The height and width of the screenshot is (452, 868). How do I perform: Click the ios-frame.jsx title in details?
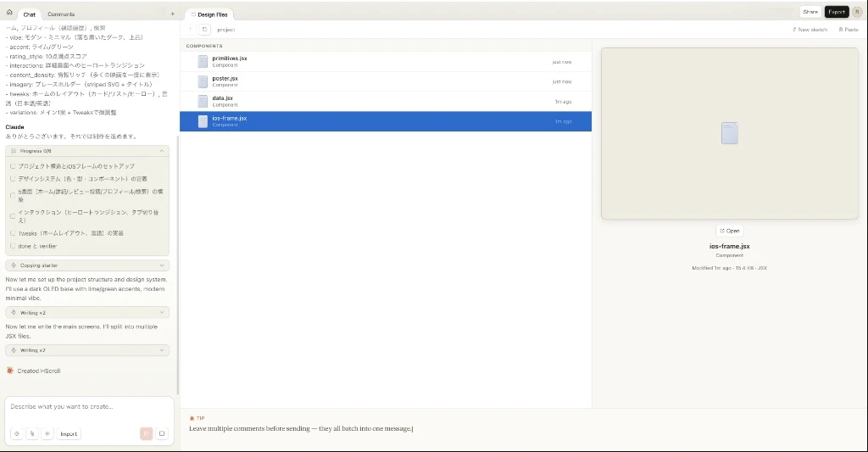tap(730, 246)
